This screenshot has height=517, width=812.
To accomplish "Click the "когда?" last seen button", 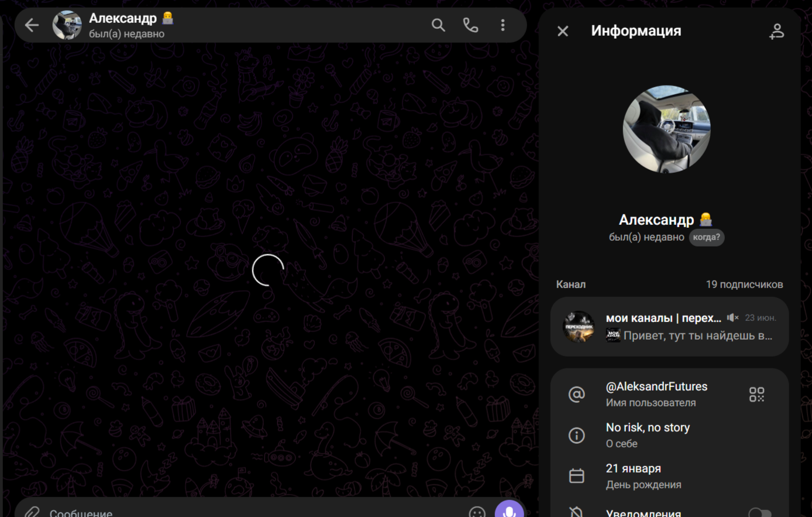I will 707,237.
